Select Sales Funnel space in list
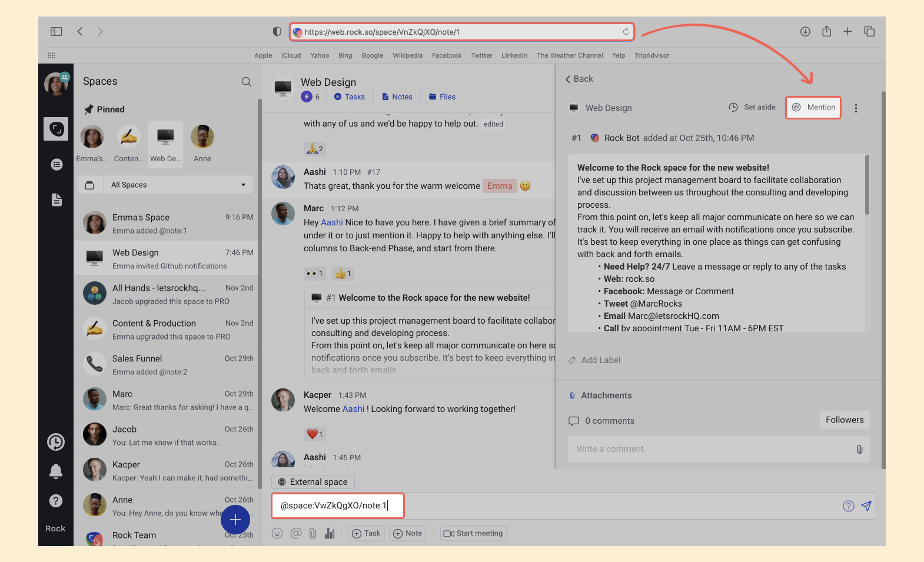 tap(166, 364)
